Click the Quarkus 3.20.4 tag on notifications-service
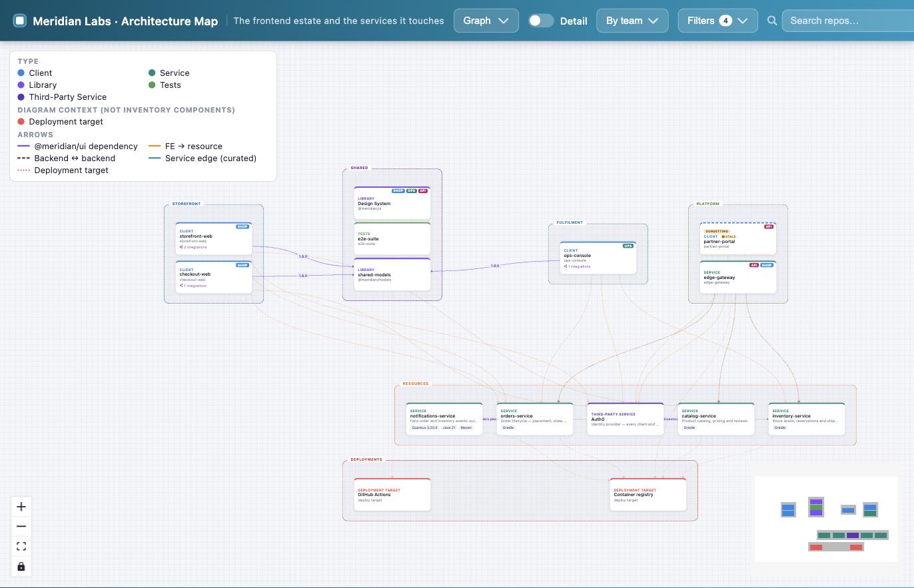 (x=425, y=428)
